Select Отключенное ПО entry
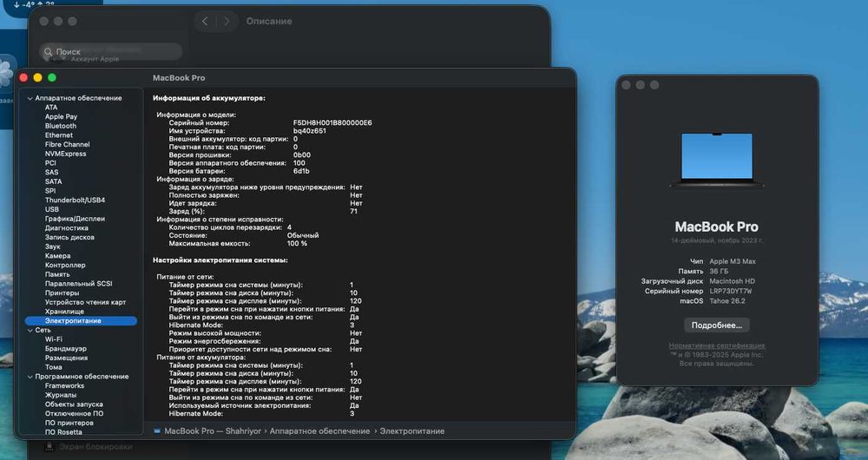 coord(74,413)
